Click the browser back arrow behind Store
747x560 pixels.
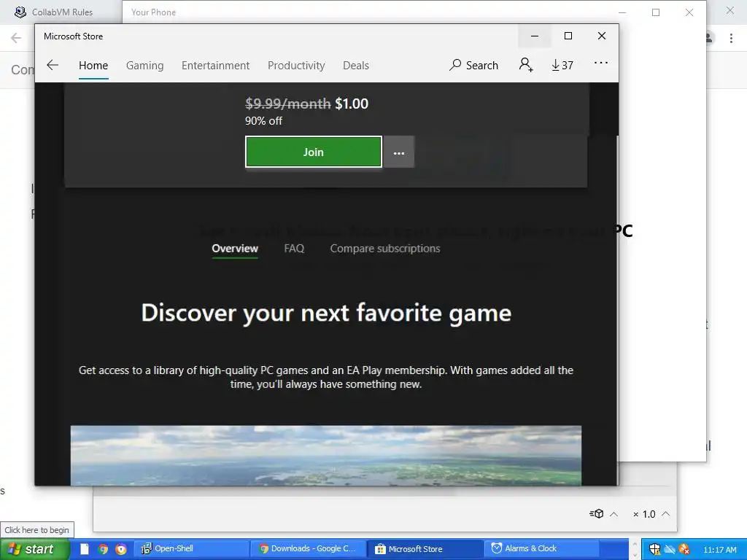[x=16, y=38]
